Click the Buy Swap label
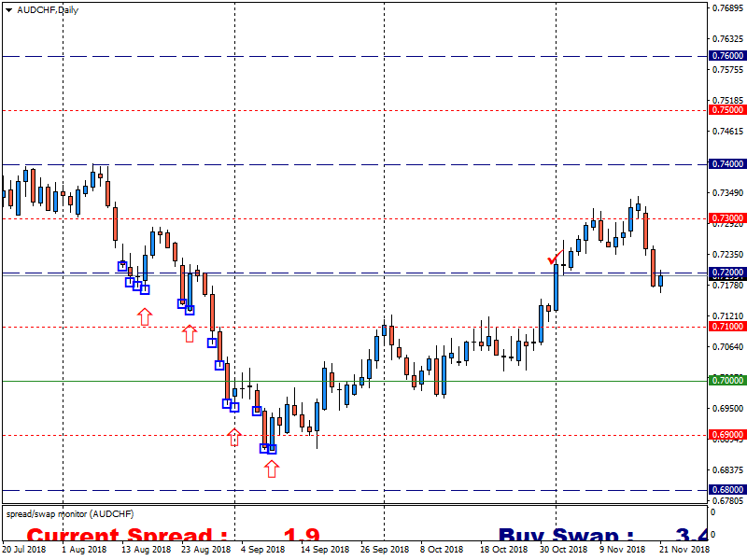This screenshot has width=747, height=560. (x=566, y=535)
